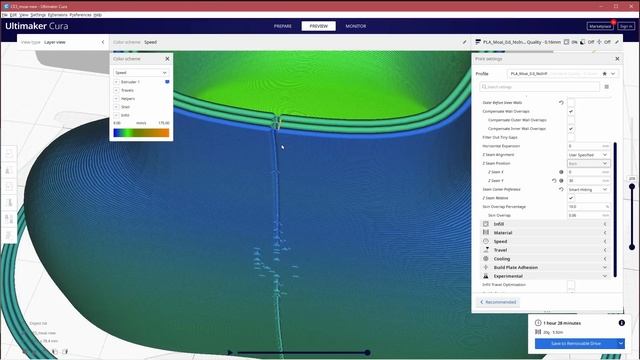Open the Edit menu
The height and width of the screenshot is (360, 640).
13,15
